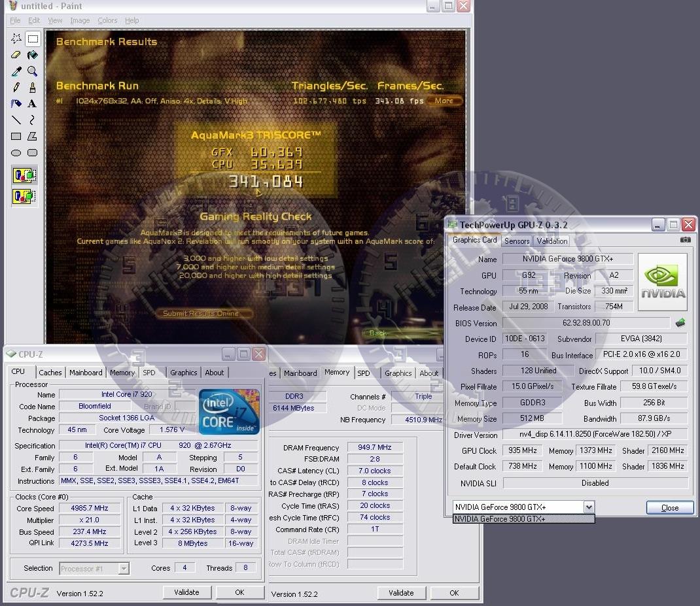Activate the Airbrush tool in Paint

tap(16, 103)
